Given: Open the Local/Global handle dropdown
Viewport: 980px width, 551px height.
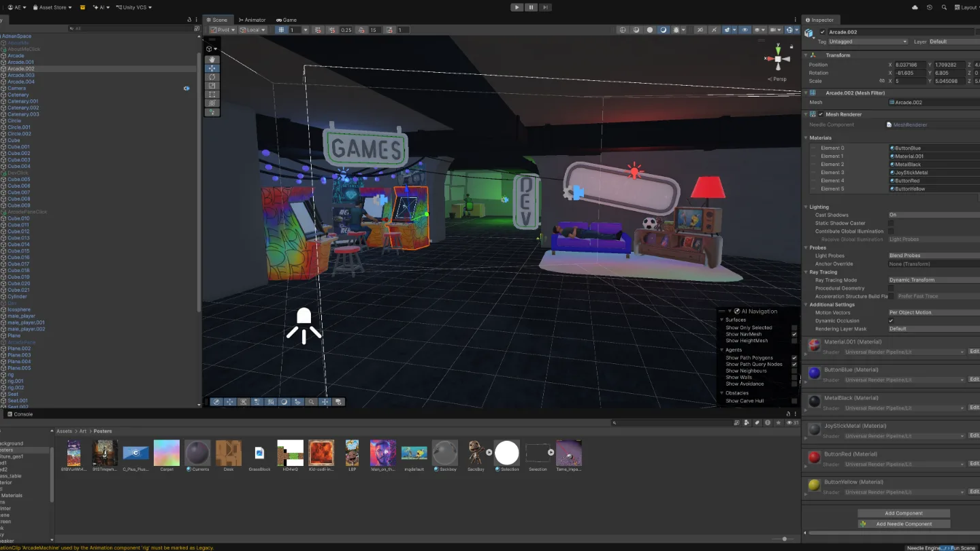Looking at the screenshot, I should point(252,30).
